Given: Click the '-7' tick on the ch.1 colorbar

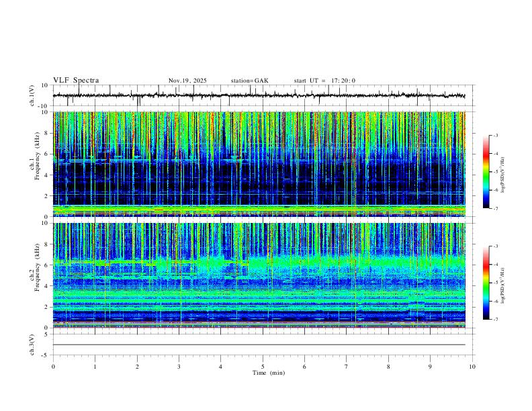Looking at the screenshot, I should pyautogui.click(x=495, y=208).
